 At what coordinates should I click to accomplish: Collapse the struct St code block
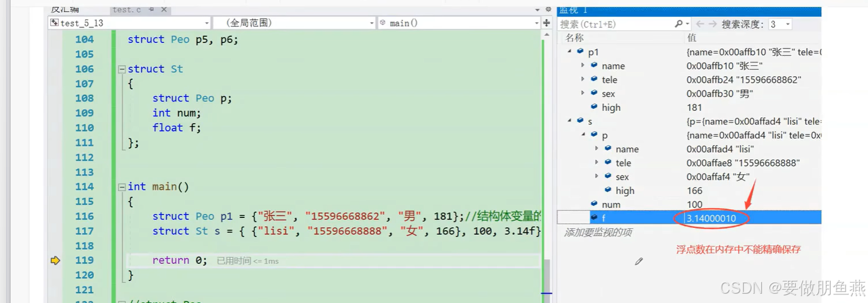pos(122,69)
